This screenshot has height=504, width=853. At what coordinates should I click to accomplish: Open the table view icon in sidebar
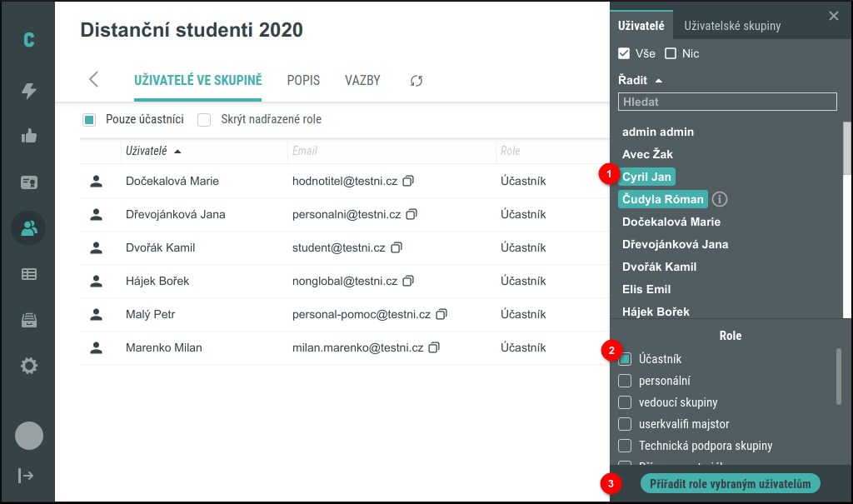point(29,273)
